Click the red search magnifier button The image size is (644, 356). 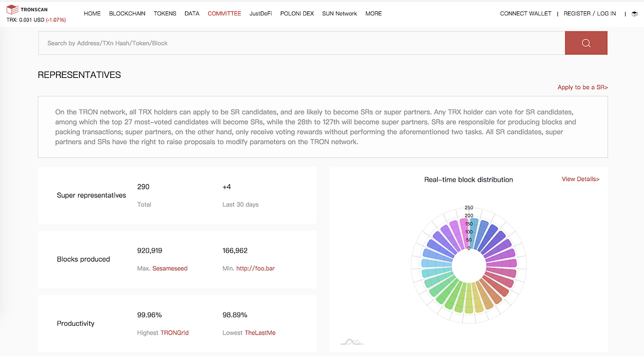tap(586, 43)
